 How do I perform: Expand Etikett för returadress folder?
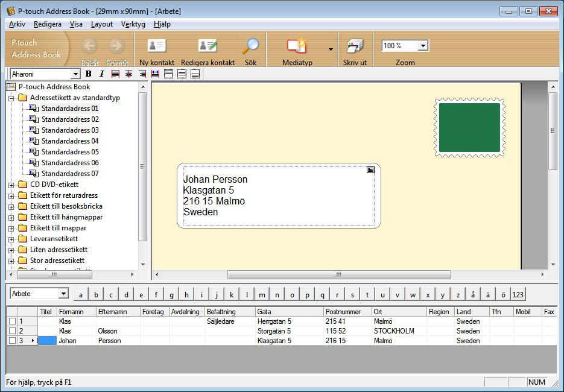11,196
